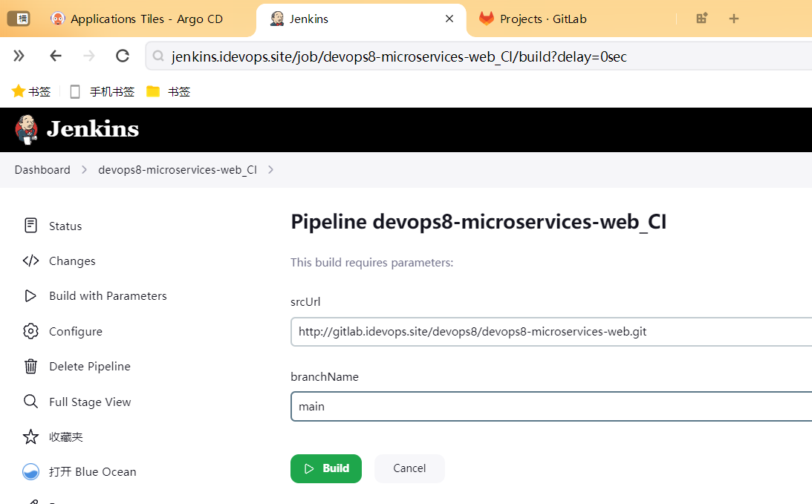
Task: Reload the page with the refresh icon
Action: pos(123,56)
